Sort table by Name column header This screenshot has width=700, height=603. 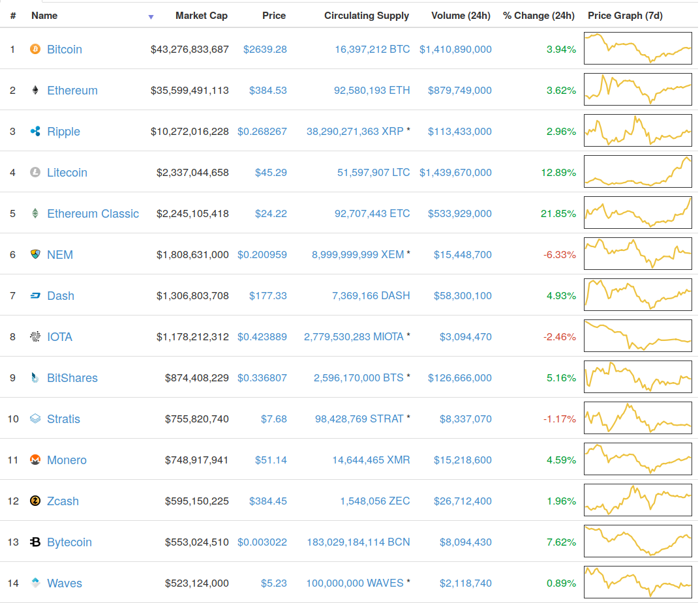[44, 16]
